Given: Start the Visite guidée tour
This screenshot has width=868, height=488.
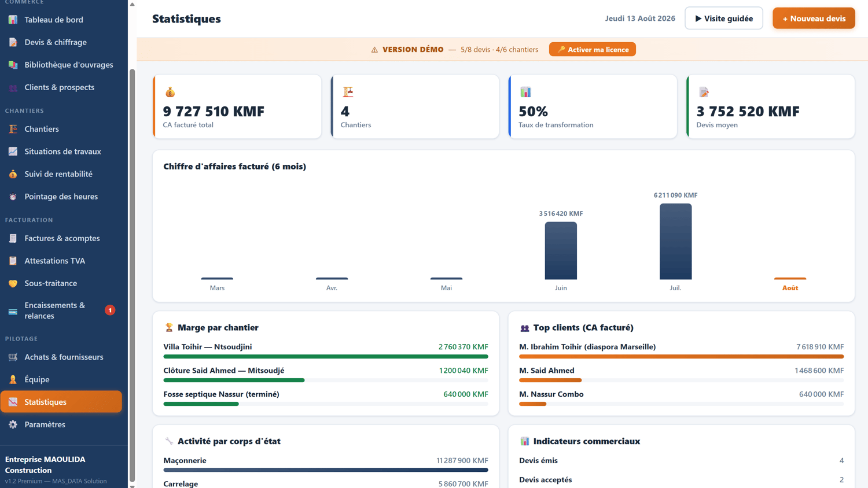Looking at the screenshot, I should [x=724, y=19].
